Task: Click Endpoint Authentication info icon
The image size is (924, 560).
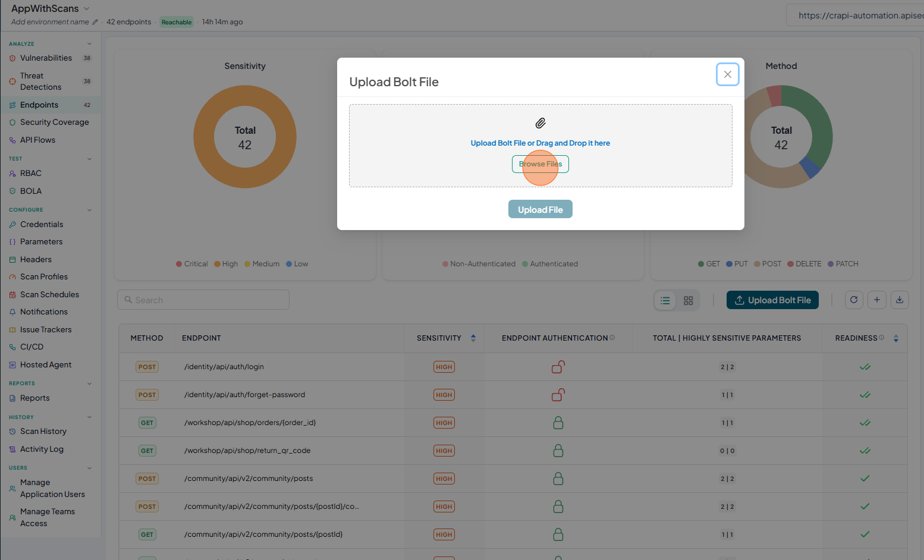Action: [612, 338]
